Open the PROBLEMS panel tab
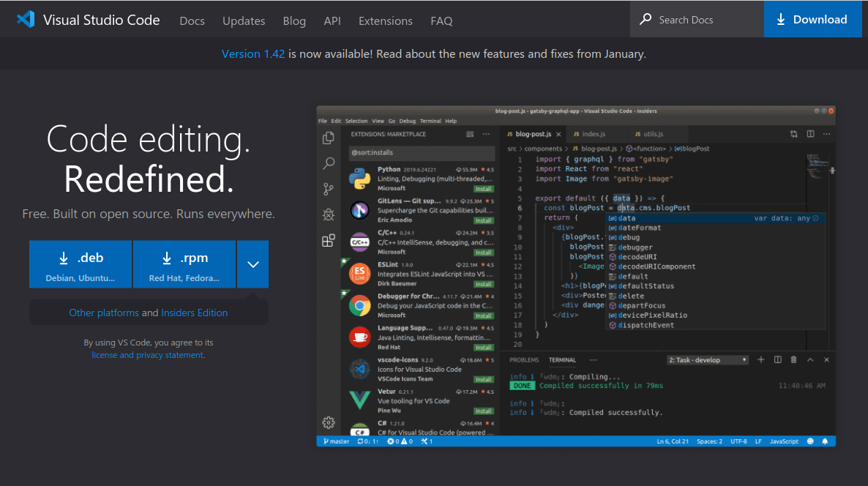This screenshot has height=486, width=868. tap(524, 360)
